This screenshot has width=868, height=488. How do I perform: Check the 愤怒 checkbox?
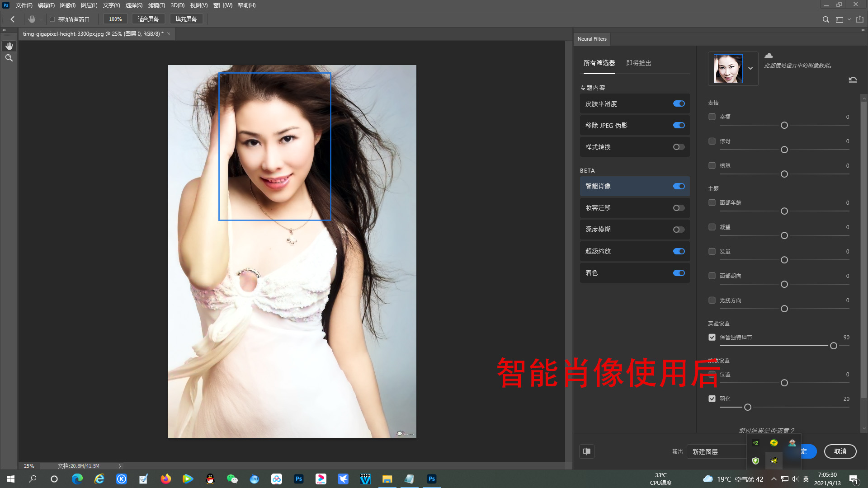712,165
